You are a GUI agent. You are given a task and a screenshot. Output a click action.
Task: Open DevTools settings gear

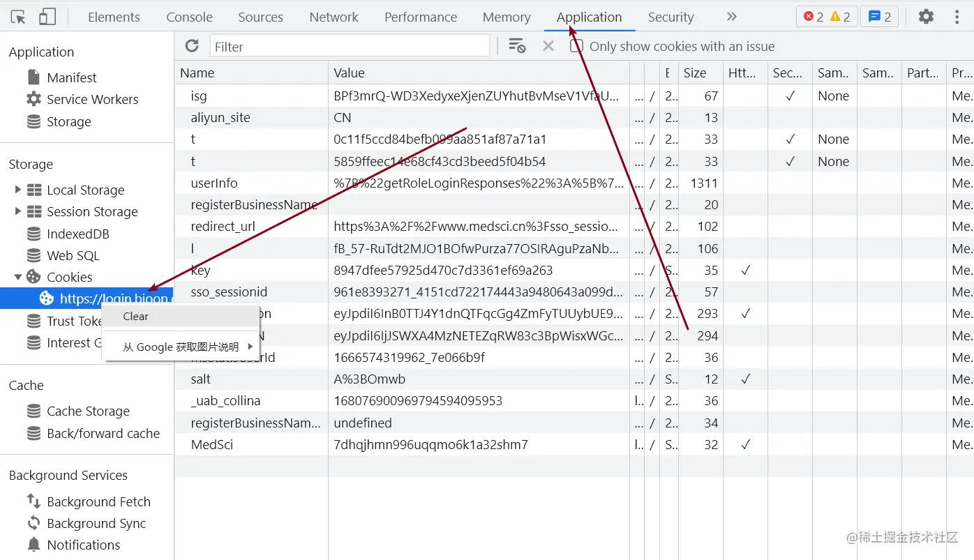[926, 17]
